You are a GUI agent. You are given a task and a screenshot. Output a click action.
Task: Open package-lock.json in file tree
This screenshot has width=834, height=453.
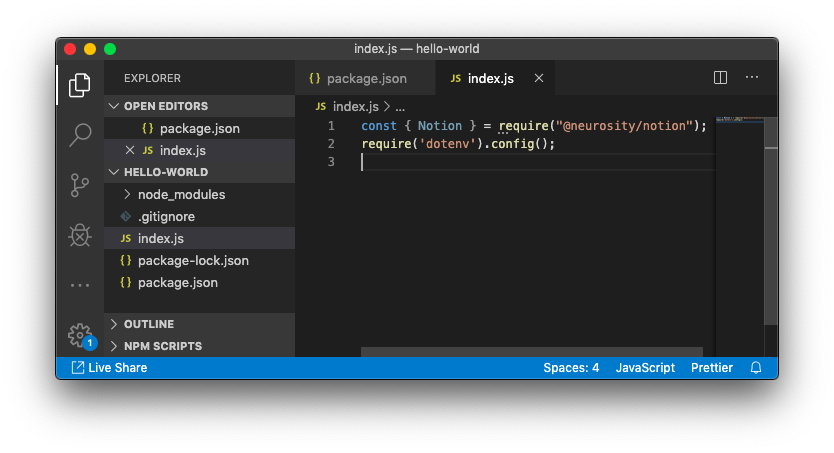pyautogui.click(x=193, y=260)
